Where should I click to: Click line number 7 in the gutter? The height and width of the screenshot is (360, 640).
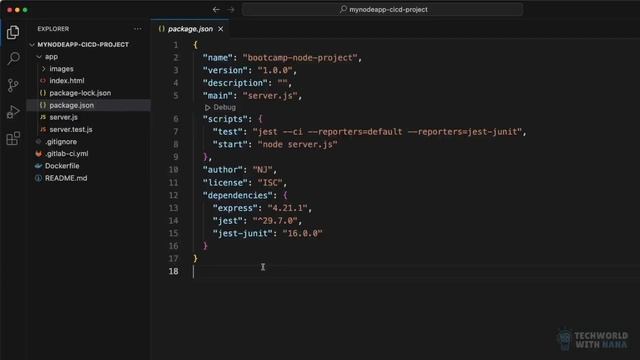tap(176, 132)
